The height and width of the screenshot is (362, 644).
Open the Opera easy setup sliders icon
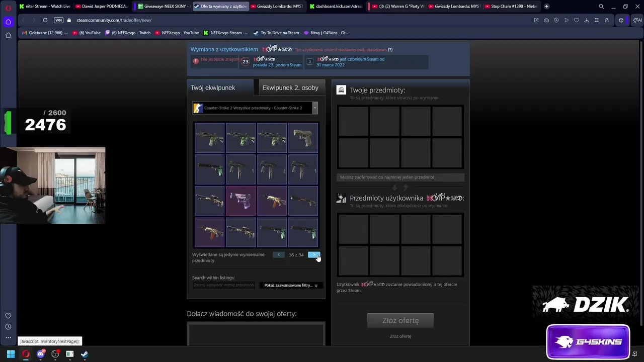point(597,20)
